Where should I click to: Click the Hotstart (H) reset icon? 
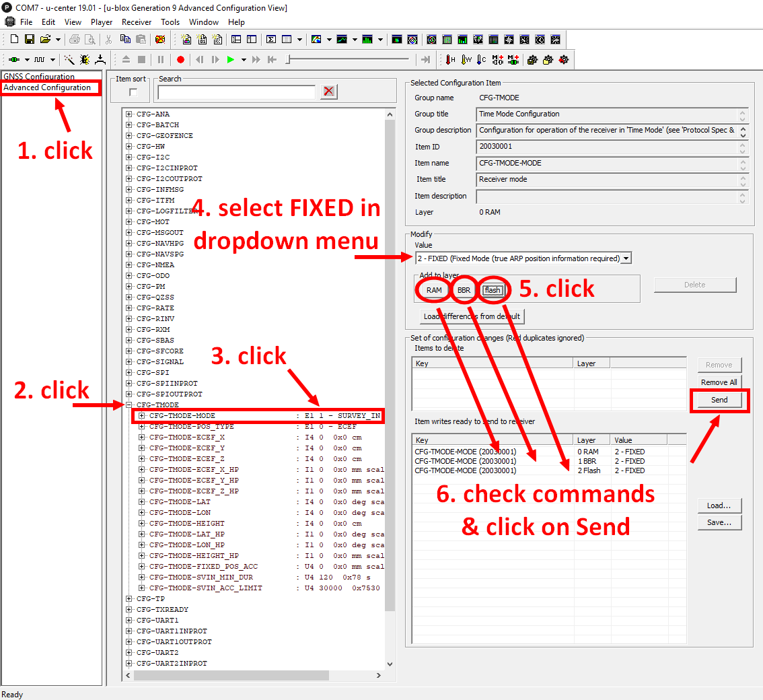450,60
